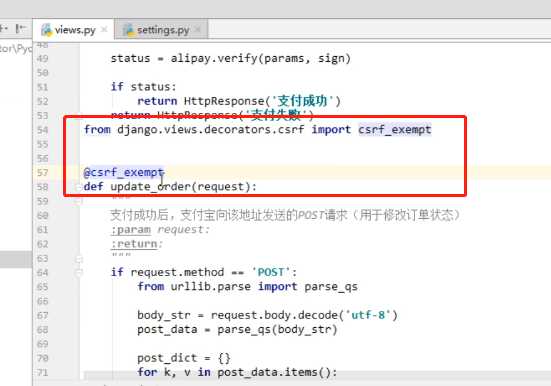Click 'def update_order(request):' definition

click(170, 187)
